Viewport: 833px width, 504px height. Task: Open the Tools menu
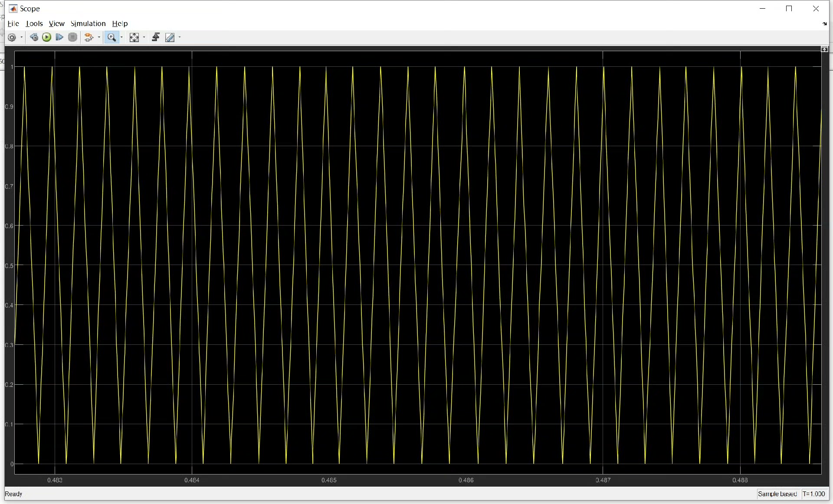pos(34,23)
